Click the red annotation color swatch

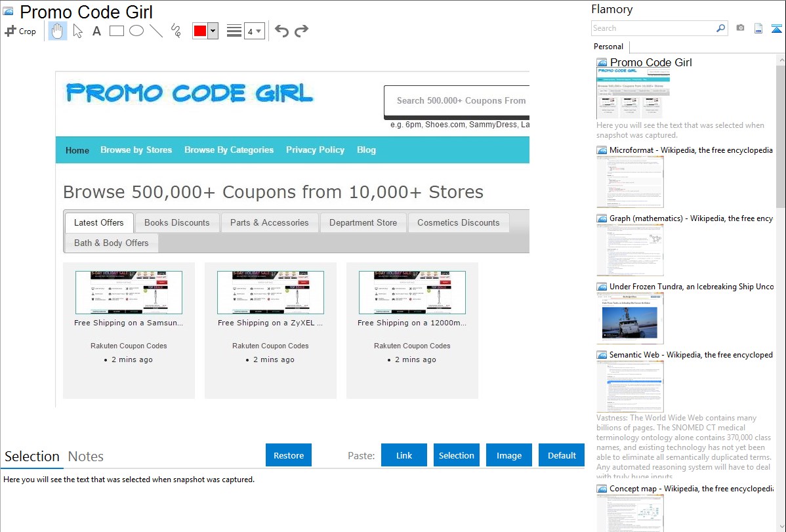pyautogui.click(x=200, y=31)
